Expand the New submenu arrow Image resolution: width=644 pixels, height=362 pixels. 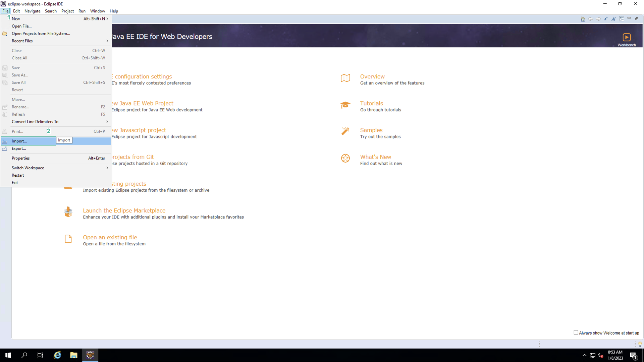(108, 18)
